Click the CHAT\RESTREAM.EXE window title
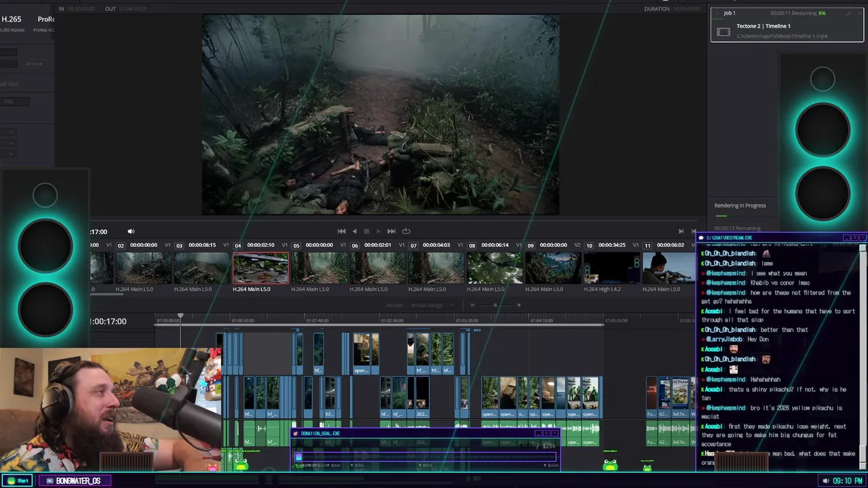Image resolution: width=868 pixels, height=488 pixels. [730, 238]
